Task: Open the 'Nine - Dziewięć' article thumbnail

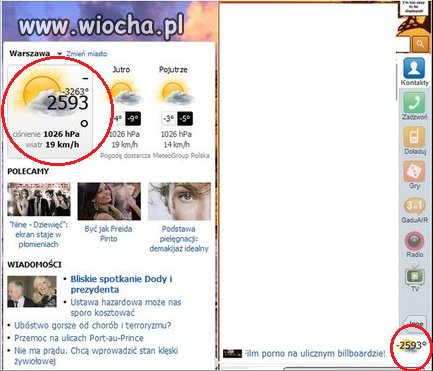Action: 39,199
